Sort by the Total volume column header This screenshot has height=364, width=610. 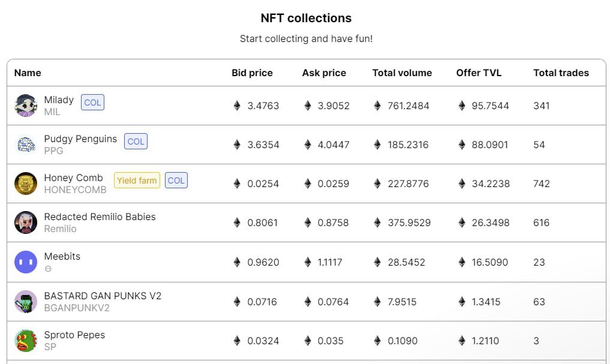402,73
